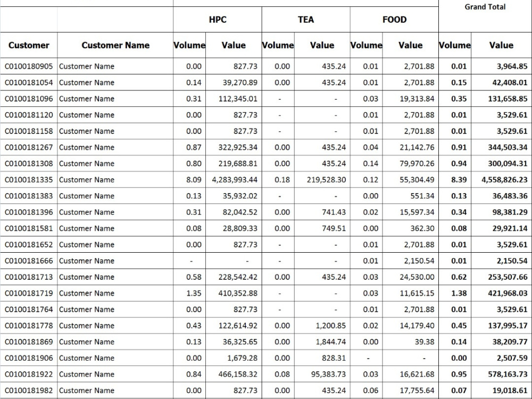Select customer ID C0100181869
The width and height of the screenshot is (532, 399).
(x=29, y=342)
